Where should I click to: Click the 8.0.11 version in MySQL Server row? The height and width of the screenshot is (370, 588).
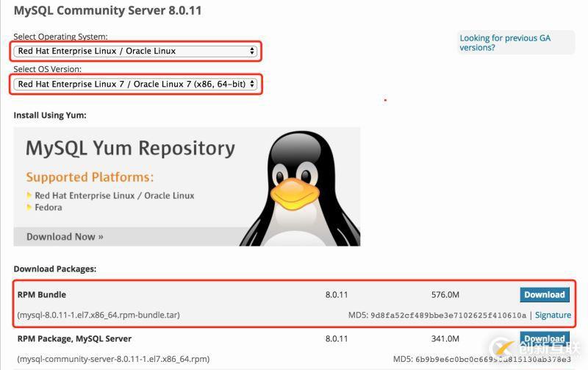[x=337, y=339]
